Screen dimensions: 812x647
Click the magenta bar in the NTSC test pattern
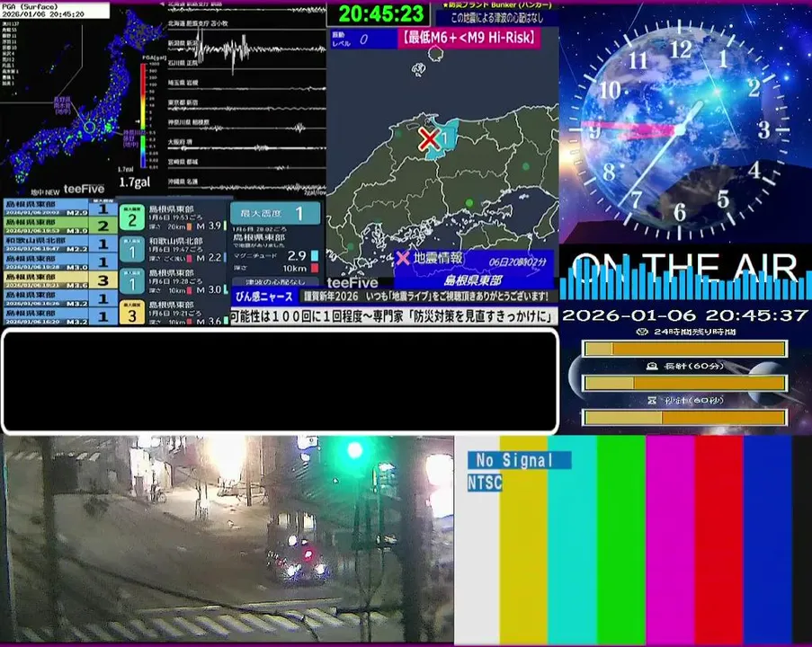[x=670, y=541]
